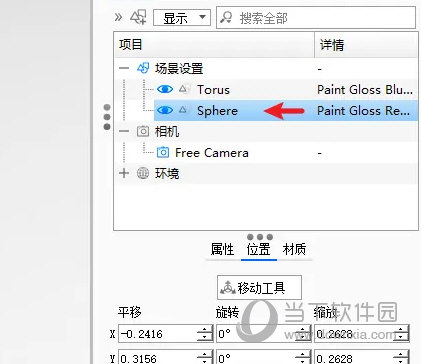Click the Torus geometry type icon

[184, 89]
